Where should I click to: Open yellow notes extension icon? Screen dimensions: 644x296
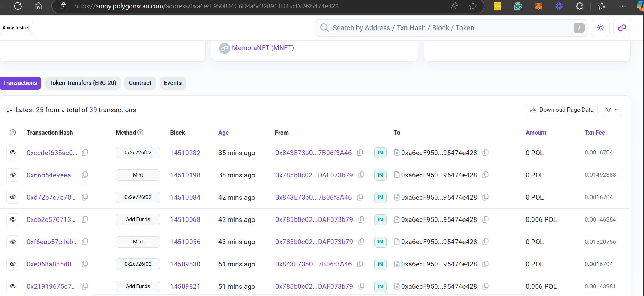pos(498,6)
